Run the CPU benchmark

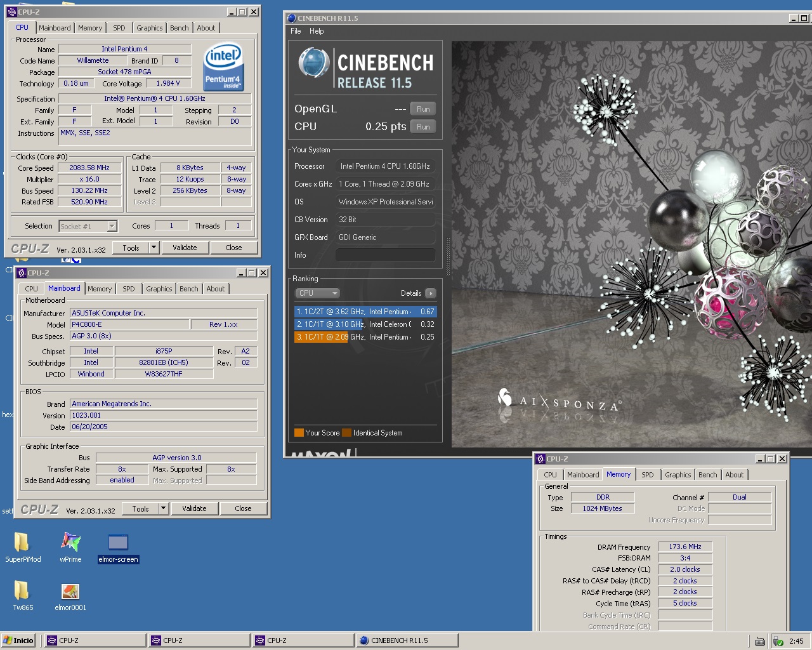point(423,127)
